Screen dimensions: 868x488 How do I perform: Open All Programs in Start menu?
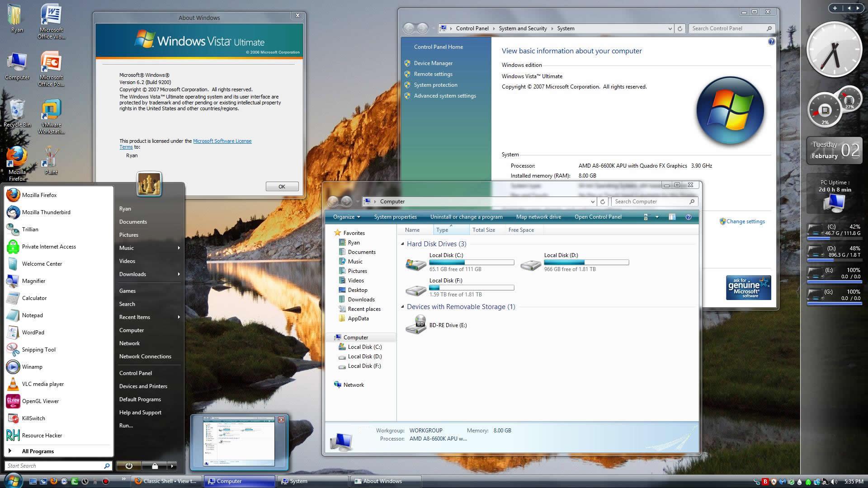[38, 451]
